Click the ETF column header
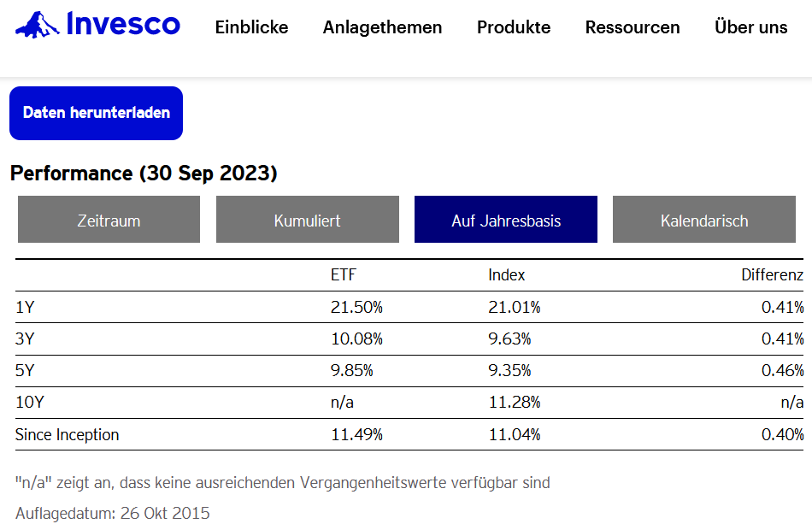Image resolution: width=812 pixels, height=524 pixels. point(343,275)
